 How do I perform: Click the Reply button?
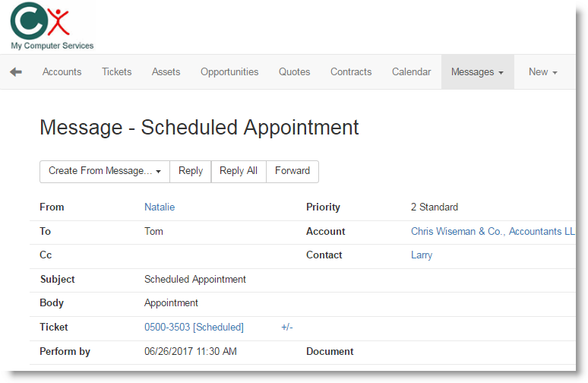coord(191,171)
